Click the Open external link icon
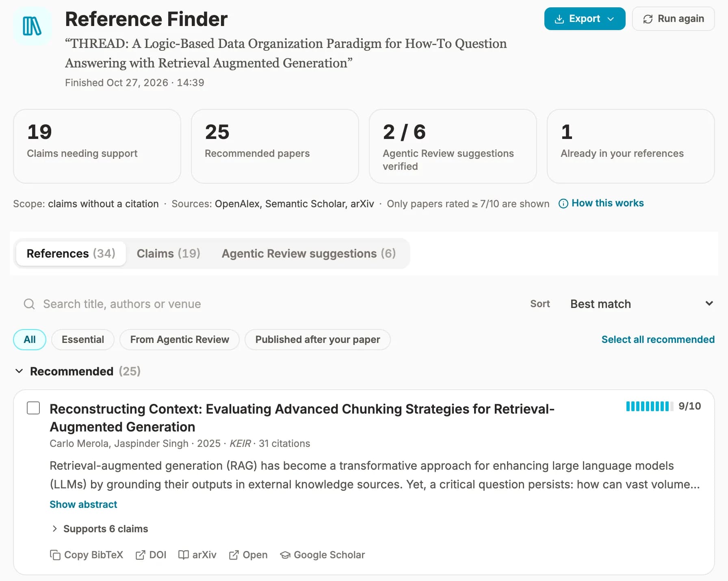 pyautogui.click(x=234, y=555)
